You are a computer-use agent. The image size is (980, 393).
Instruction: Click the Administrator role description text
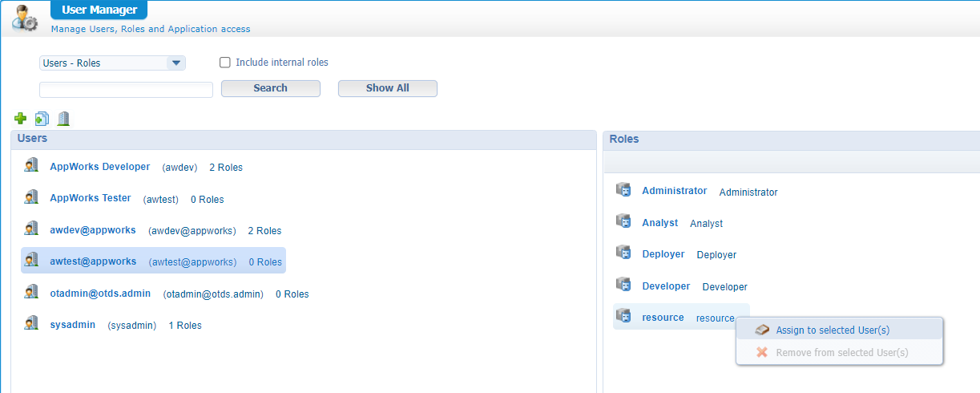pos(748,192)
